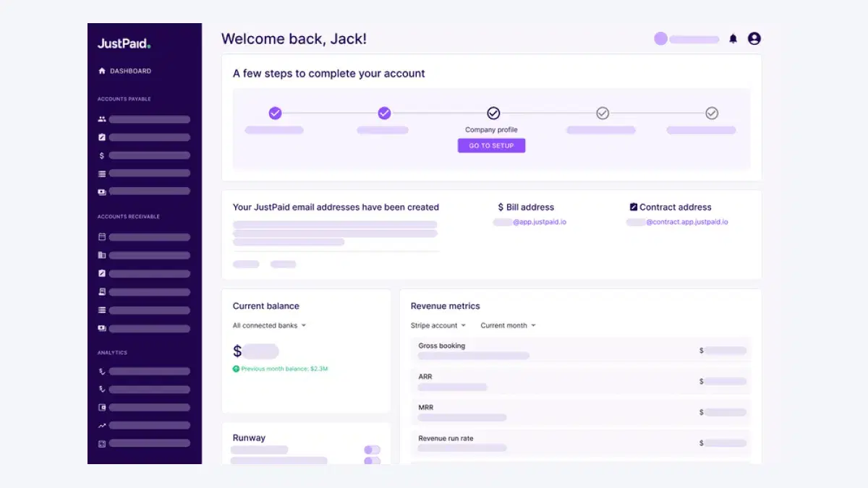Screen dimensions: 868x488
Task: Click the contract icon next to Contract address
Action: tap(634, 207)
